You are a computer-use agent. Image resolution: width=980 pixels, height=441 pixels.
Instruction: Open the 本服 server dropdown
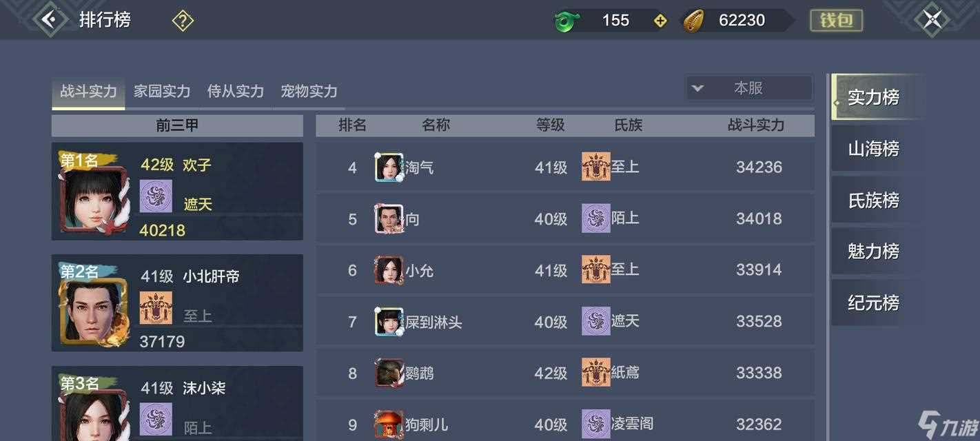click(x=749, y=88)
